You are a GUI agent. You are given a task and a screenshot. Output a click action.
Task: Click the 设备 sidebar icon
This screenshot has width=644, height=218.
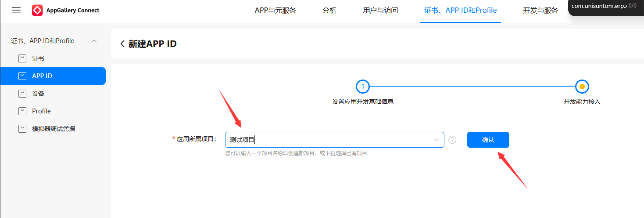[22, 94]
